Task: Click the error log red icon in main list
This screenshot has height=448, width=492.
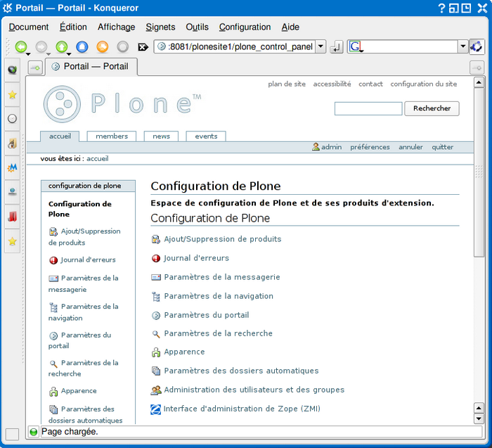Action: (x=156, y=258)
